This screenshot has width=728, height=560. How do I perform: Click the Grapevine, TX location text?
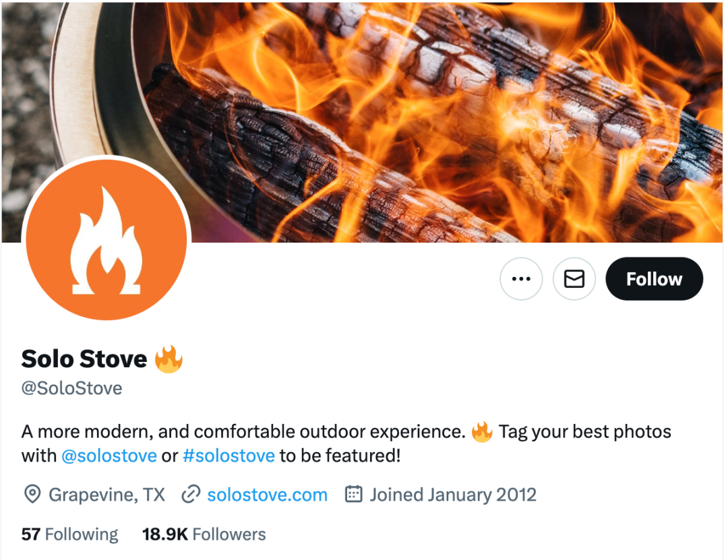click(107, 495)
